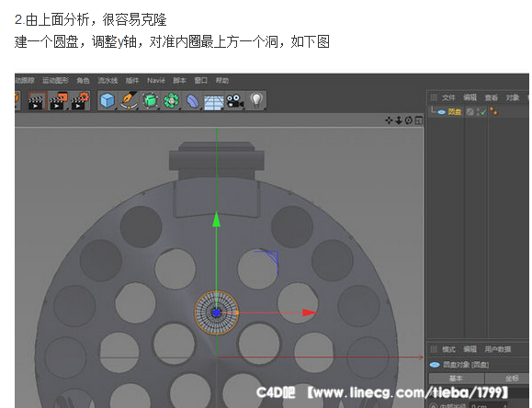This screenshot has height=408, width=532.
Task: Click orange radius handle on disc edge
Action: 237,312
